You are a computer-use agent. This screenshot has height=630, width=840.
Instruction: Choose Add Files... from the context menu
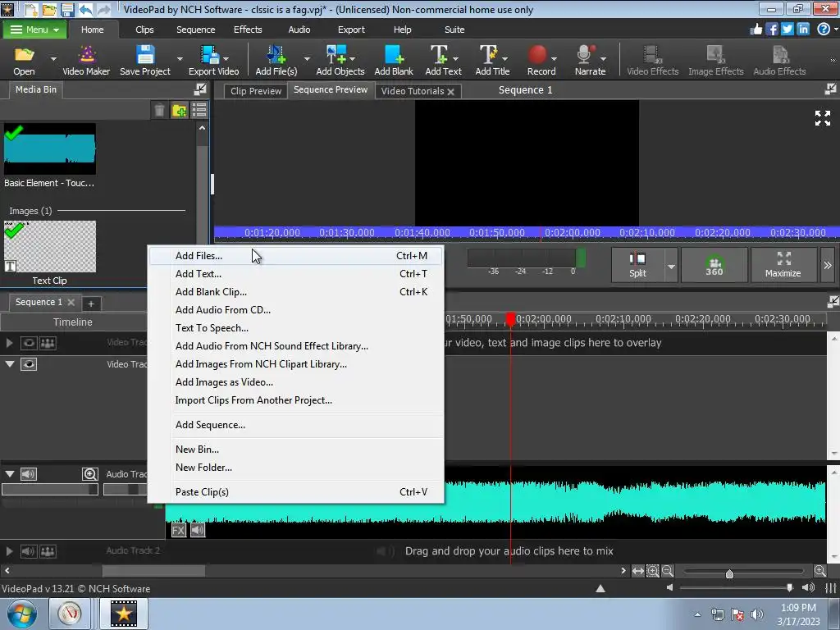click(x=295, y=256)
